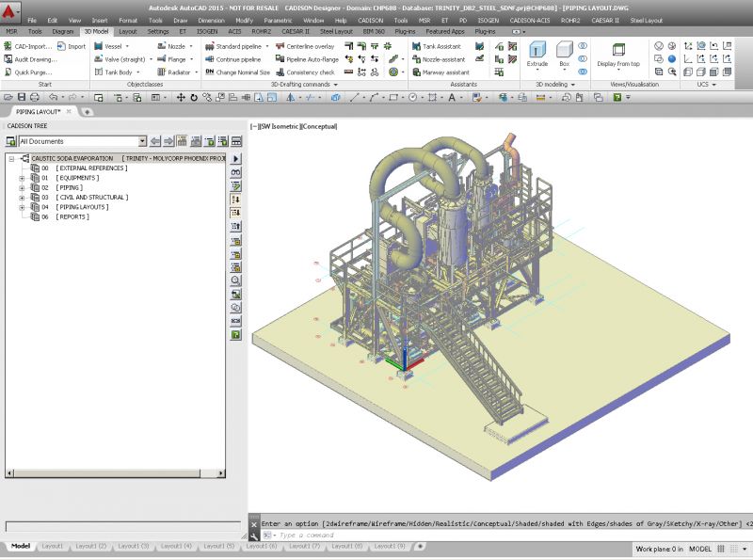Click the Conceptual visual style label

click(x=319, y=127)
